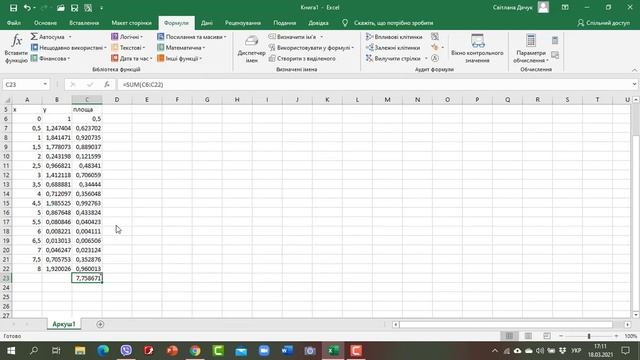Click the Calculate Now icon
This screenshot has height=360, width=640.
pos(555,40)
